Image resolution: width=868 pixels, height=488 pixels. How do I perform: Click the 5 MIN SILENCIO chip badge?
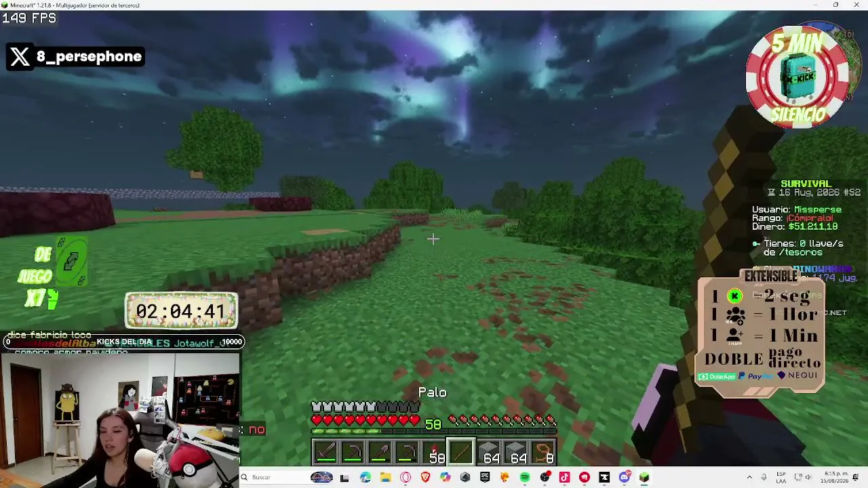coord(797,76)
